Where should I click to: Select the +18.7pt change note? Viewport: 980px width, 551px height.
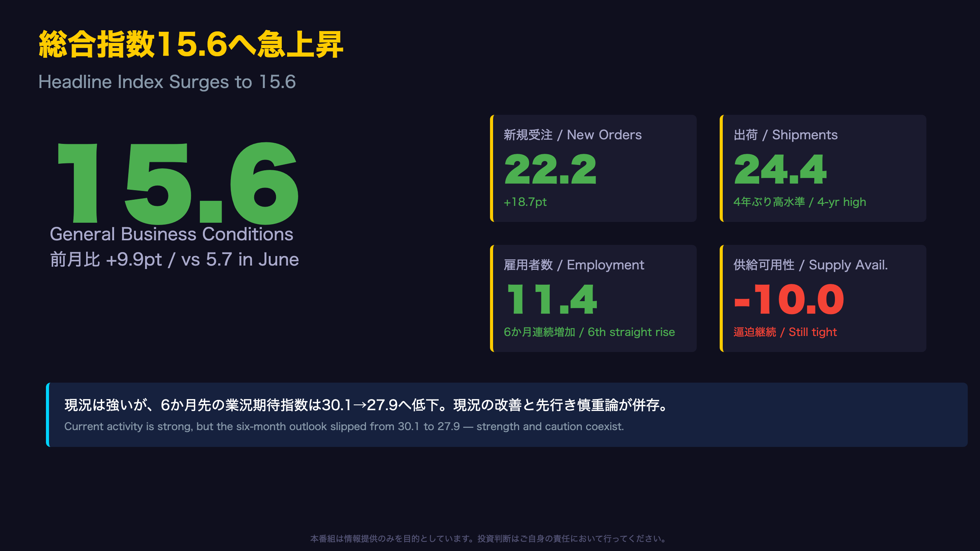click(525, 202)
